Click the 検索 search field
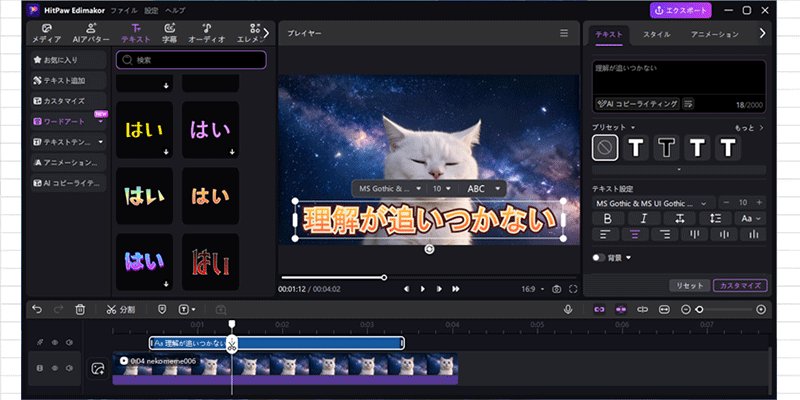This screenshot has width=800, height=400. (x=191, y=60)
